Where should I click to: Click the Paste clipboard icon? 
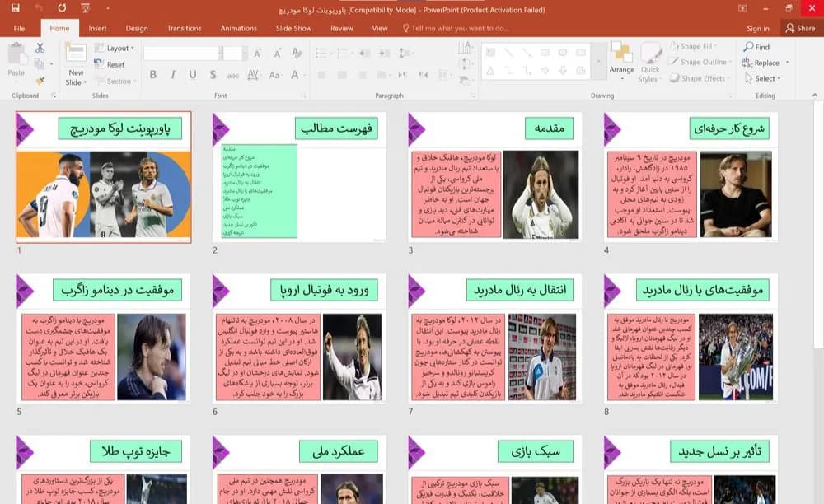tap(16, 54)
